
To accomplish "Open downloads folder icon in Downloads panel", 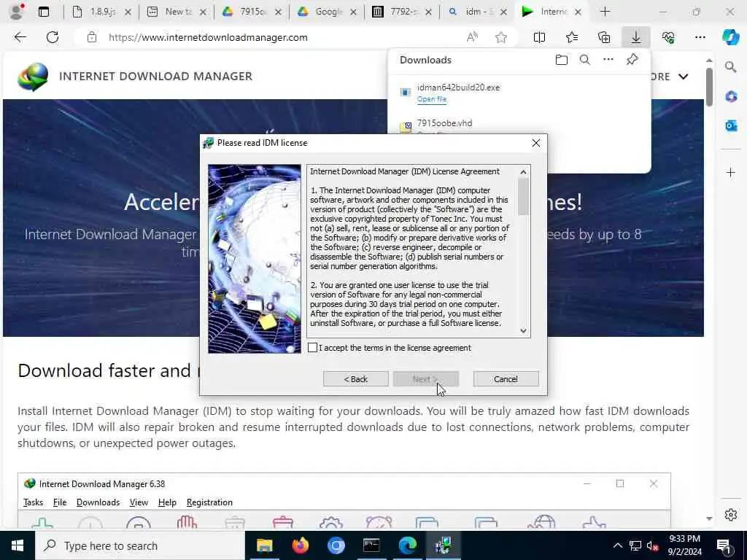I will (x=562, y=60).
